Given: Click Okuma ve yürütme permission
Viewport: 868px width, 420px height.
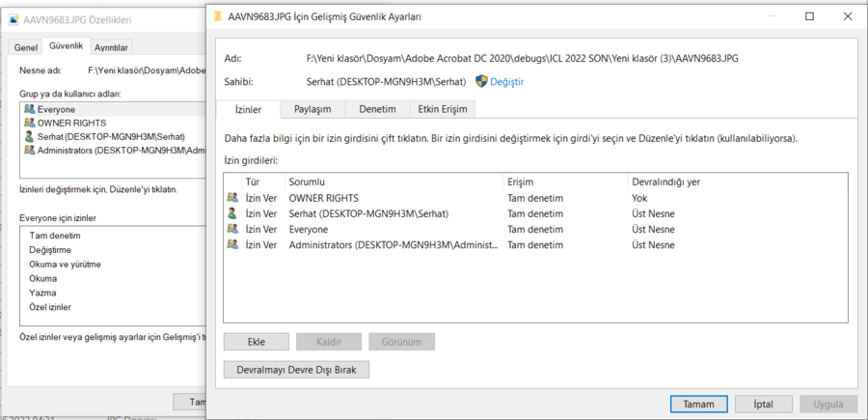Looking at the screenshot, I should pyautogui.click(x=66, y=265).
